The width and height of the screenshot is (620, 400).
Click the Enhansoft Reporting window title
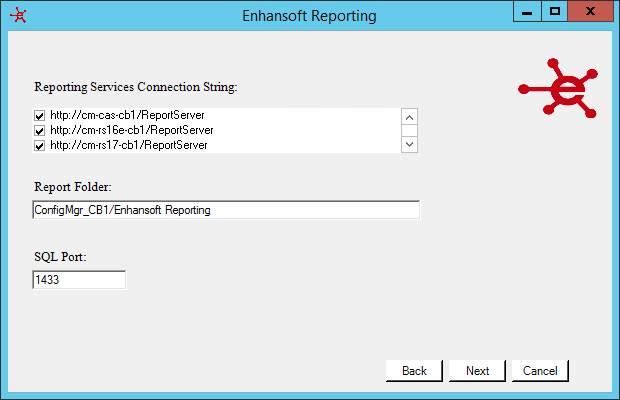pyautogui.click(x=309, y=16)
